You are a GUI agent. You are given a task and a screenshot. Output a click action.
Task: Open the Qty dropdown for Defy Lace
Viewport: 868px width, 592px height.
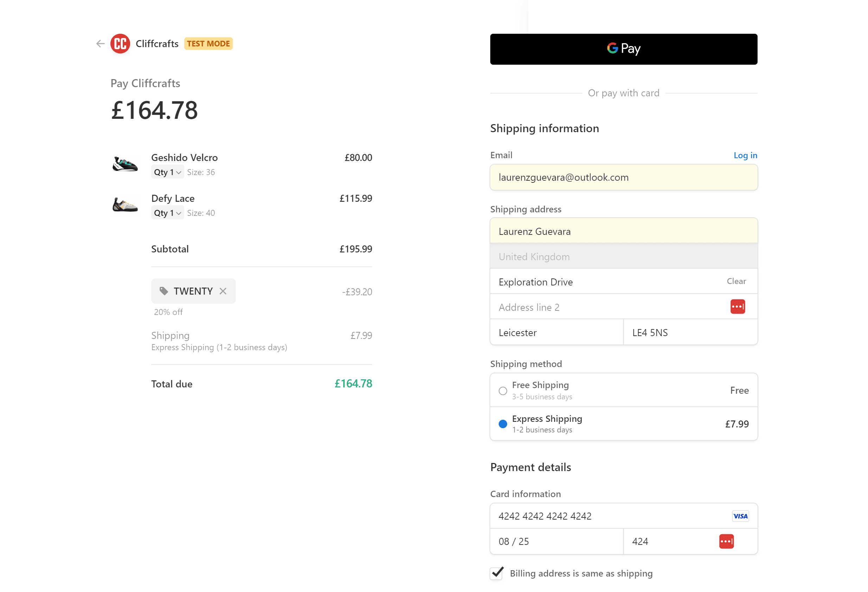point(167,213)
